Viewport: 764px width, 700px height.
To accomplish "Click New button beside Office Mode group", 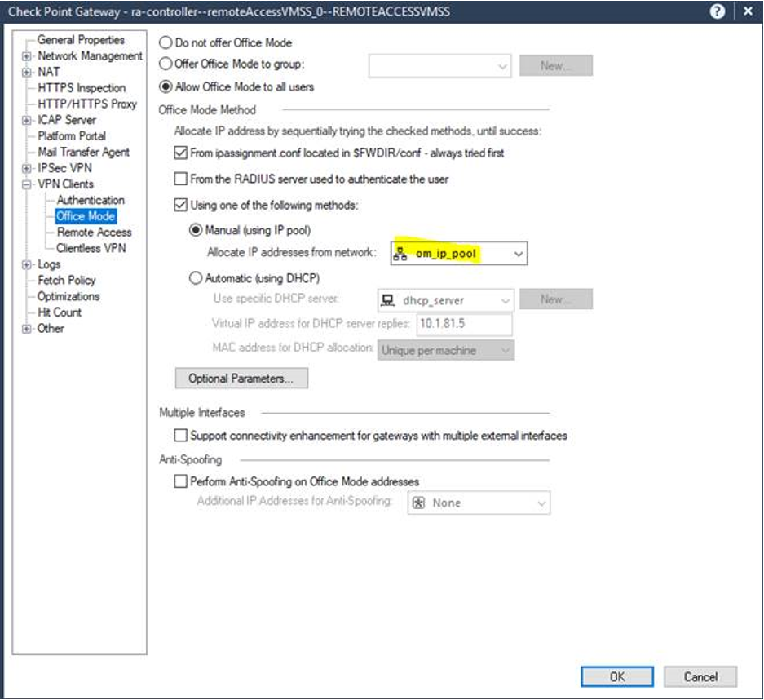I will pyautogui.click(x=556, y=65).
